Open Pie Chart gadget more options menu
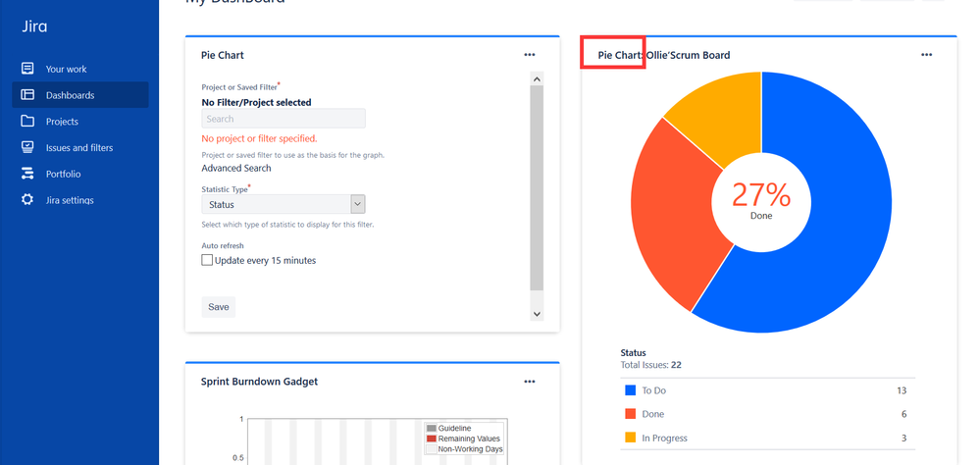Viewport: 980px width, 465px height. [530, 55]
